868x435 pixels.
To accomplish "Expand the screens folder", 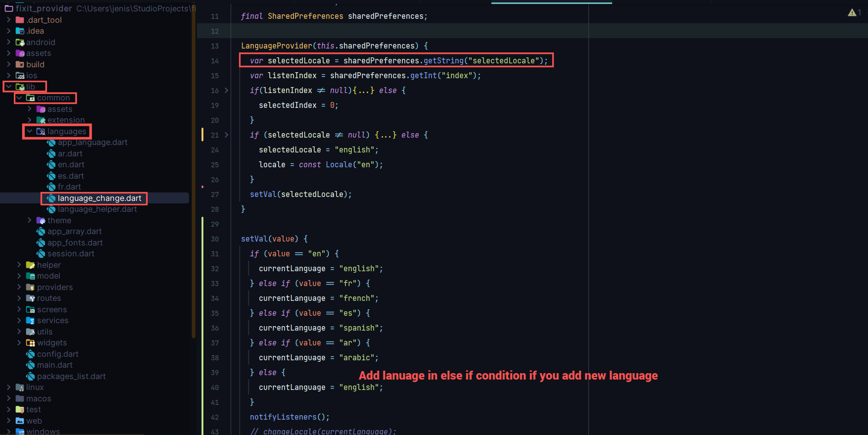I will [x=19, y=310].
